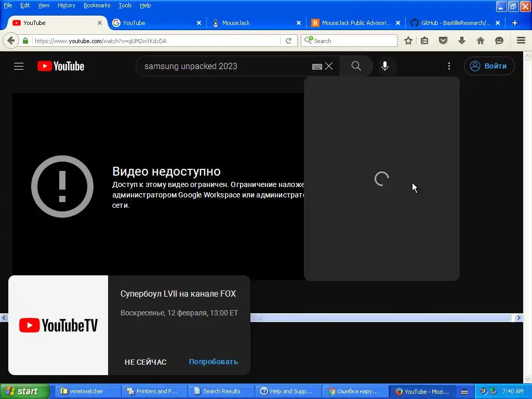This screenshot has width=532, height=399.
Task: Switch to the GitHub BastilleResearch tab
Action: (x=455, y=23)
